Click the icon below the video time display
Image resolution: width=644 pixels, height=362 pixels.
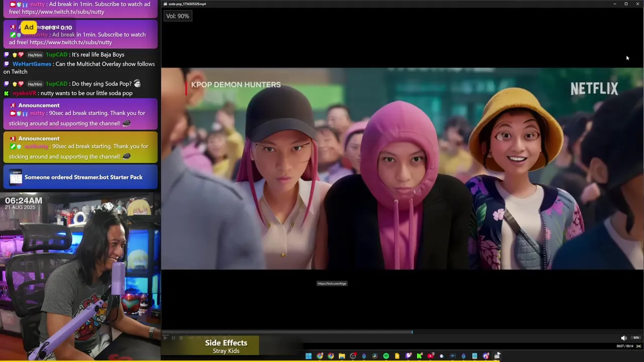(x=639, y=346)
